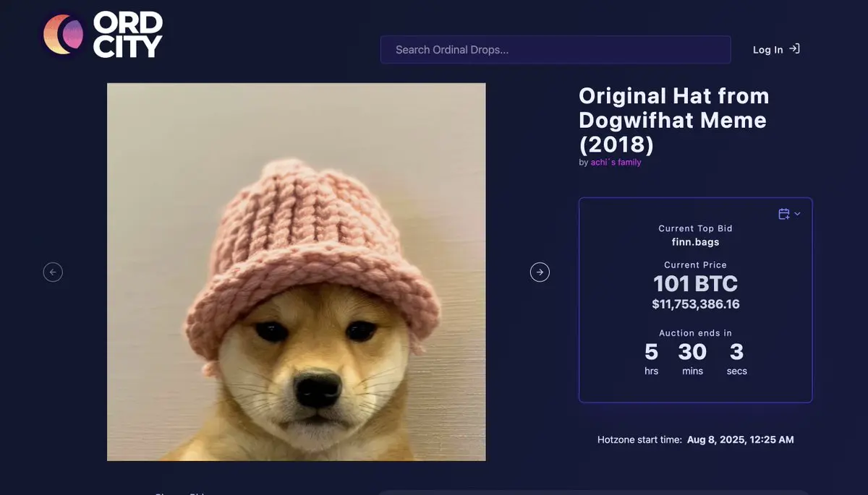
Task: Click the Auction ends in label
Action: pyautogui.click(x=695, y=333)
